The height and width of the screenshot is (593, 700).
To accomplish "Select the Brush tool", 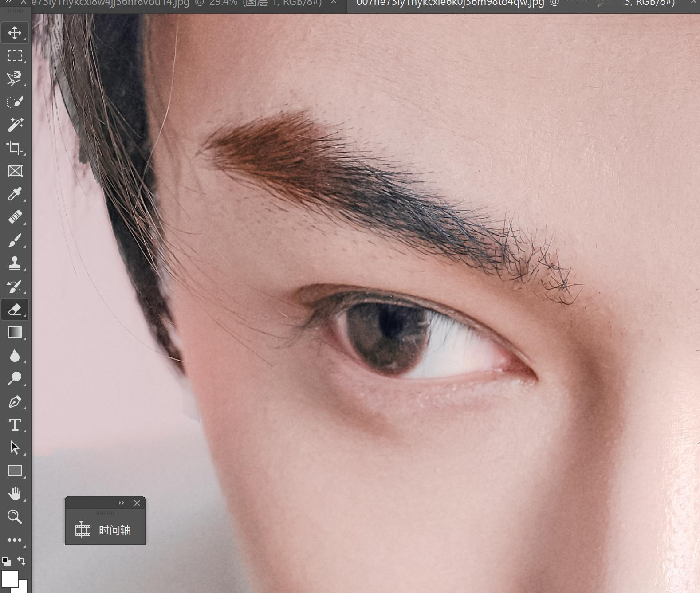I will tap(15, 240).
